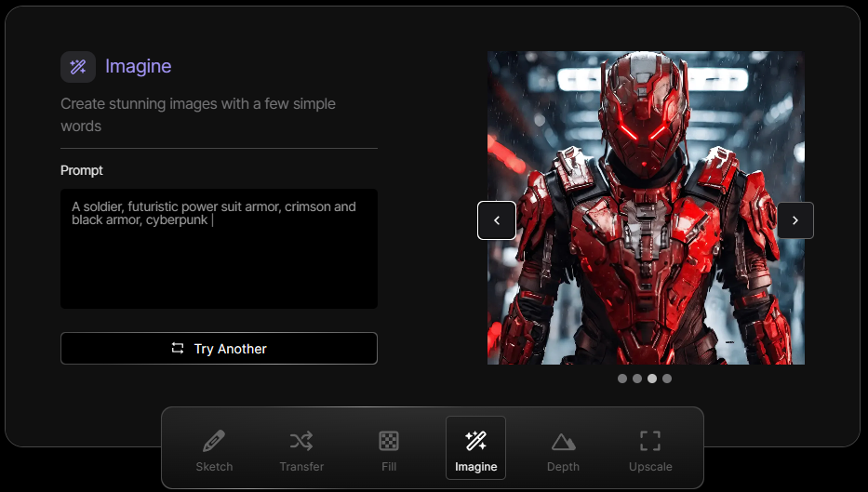Click the 'Create stunning images' description
Viewport: 868px width, 492px height.
[197, 114]
